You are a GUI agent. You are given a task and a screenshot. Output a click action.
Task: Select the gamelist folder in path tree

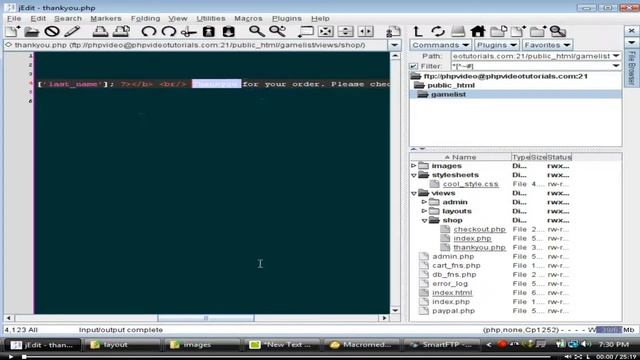tap(448, 94)
